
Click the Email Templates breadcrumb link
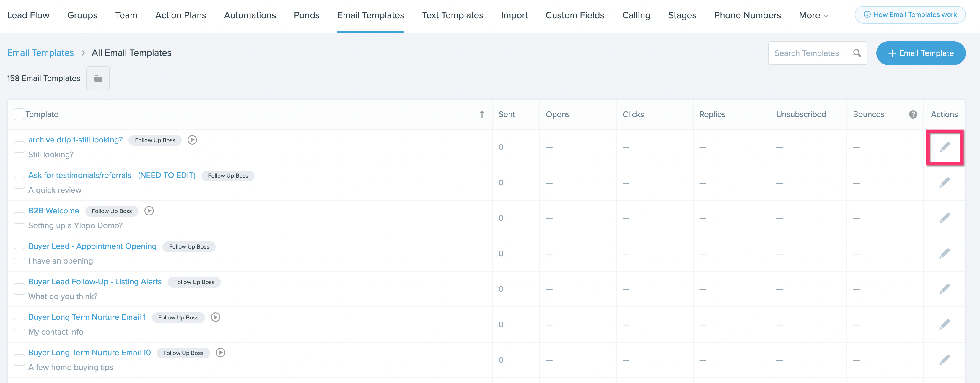click(40, 53)
